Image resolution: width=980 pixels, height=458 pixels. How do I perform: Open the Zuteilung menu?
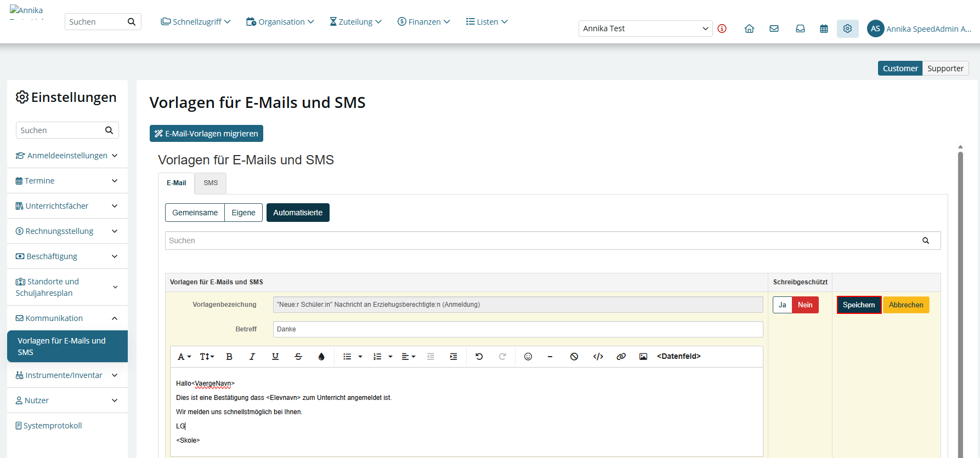[x=355, y=22]
